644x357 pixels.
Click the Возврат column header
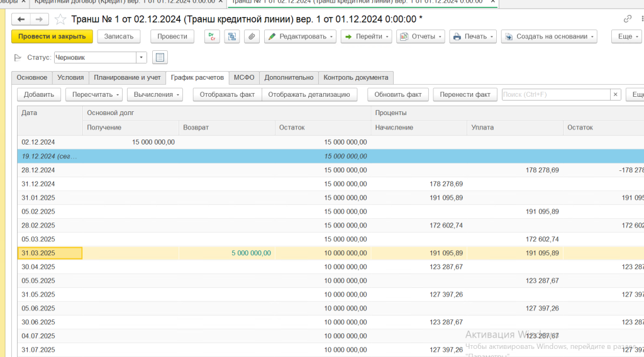(226, 128)
